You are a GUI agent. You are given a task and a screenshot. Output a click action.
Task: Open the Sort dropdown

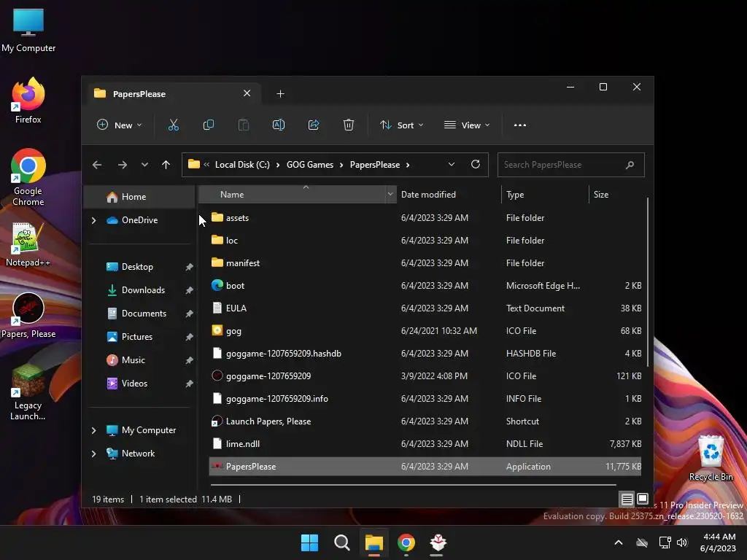click(x=402, y=125)
